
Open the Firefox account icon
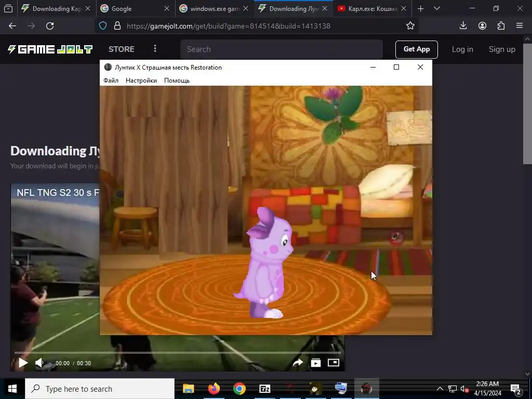pyautogui.click(x=482, y=26)
